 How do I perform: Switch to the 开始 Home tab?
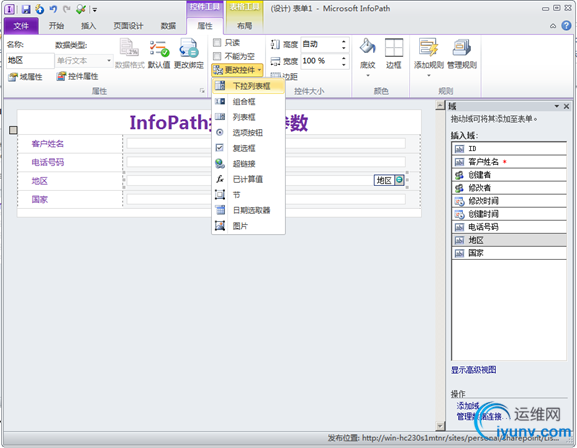(x=56, y=25)
